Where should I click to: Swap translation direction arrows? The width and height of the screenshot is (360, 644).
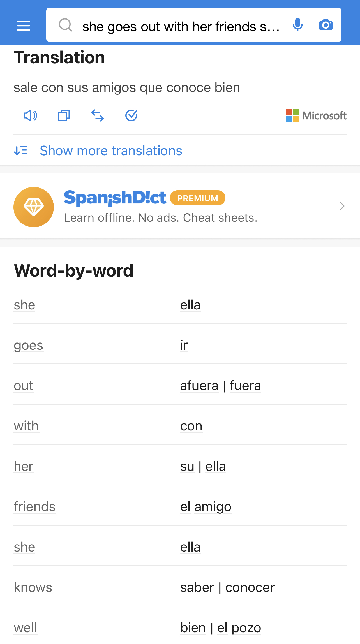[98, 115]
